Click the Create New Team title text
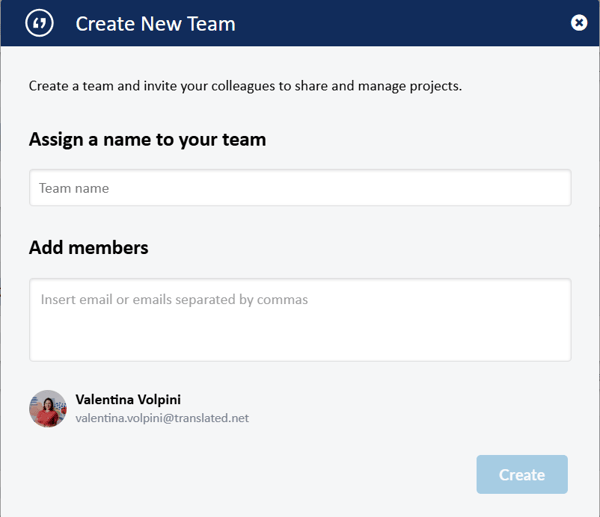600x517 pixels. tap(155, 23)
